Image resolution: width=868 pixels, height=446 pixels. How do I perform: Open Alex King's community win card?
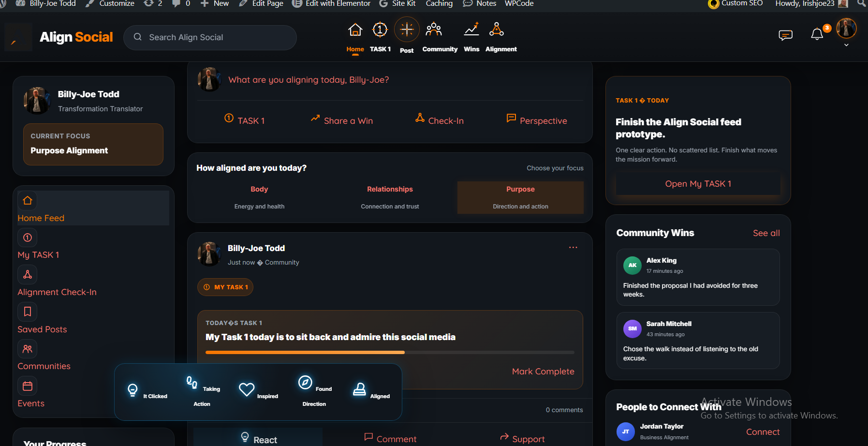698,277
